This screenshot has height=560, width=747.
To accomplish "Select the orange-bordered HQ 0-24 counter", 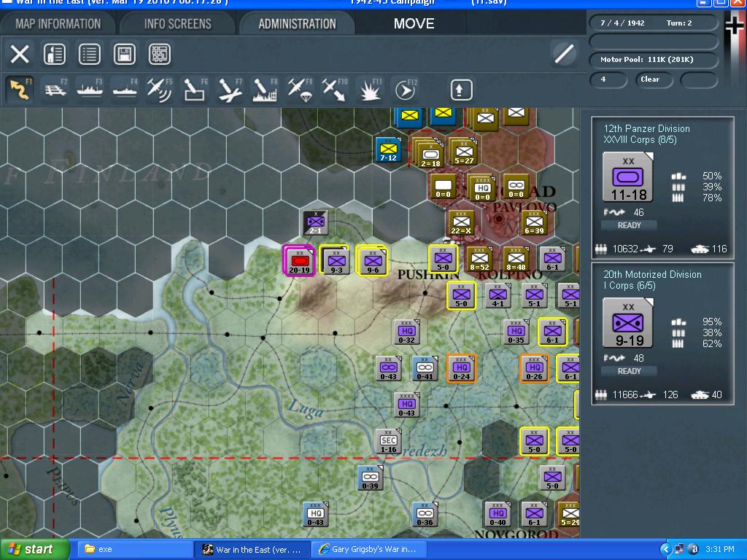I will 461,368.
